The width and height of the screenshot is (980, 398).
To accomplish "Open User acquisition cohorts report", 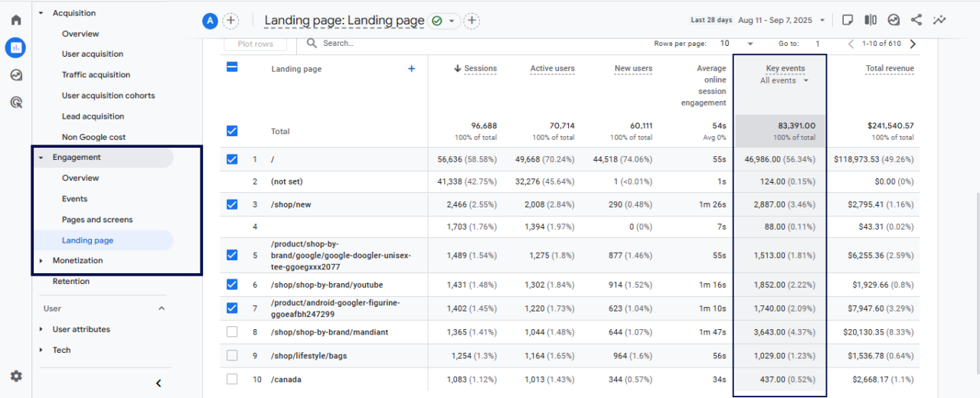I will pos(109,96).
